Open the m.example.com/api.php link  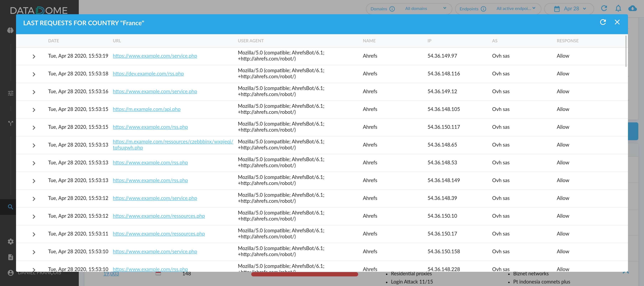point(146,109)
